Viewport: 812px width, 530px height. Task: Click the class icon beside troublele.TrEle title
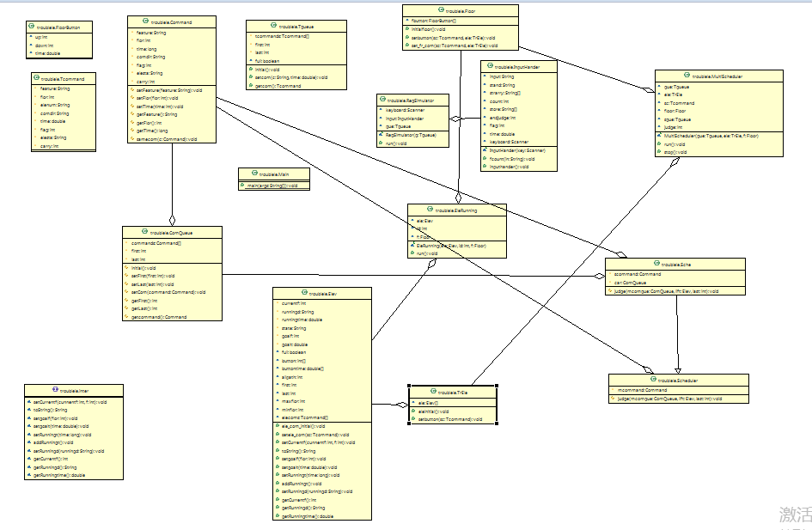tap(433, 392)
